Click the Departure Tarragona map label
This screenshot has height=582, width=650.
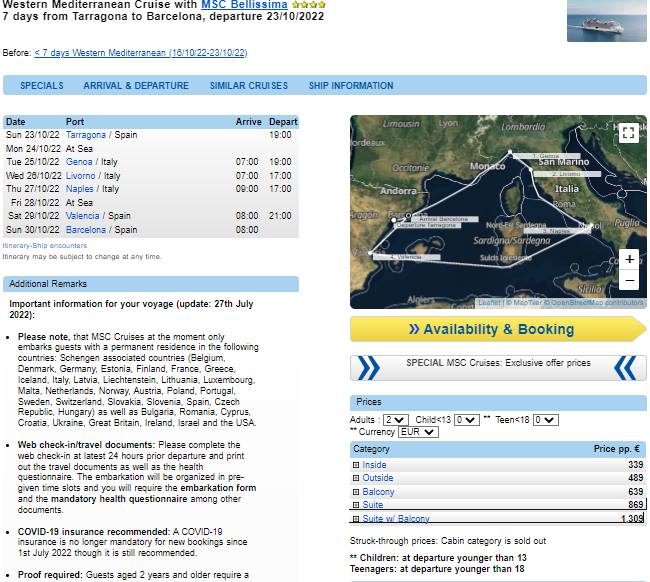click(x=427, y=225)
